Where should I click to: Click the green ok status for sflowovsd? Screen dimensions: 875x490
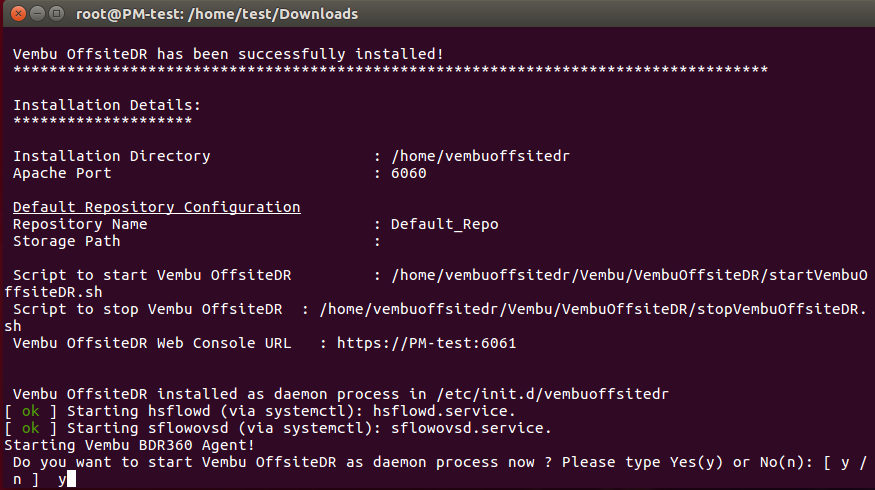[x=30, y=428]
